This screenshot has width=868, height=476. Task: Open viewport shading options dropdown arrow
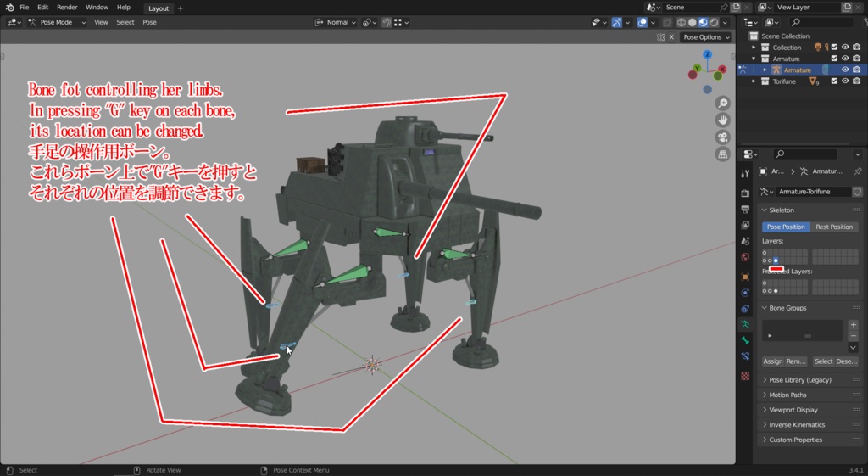726,23
